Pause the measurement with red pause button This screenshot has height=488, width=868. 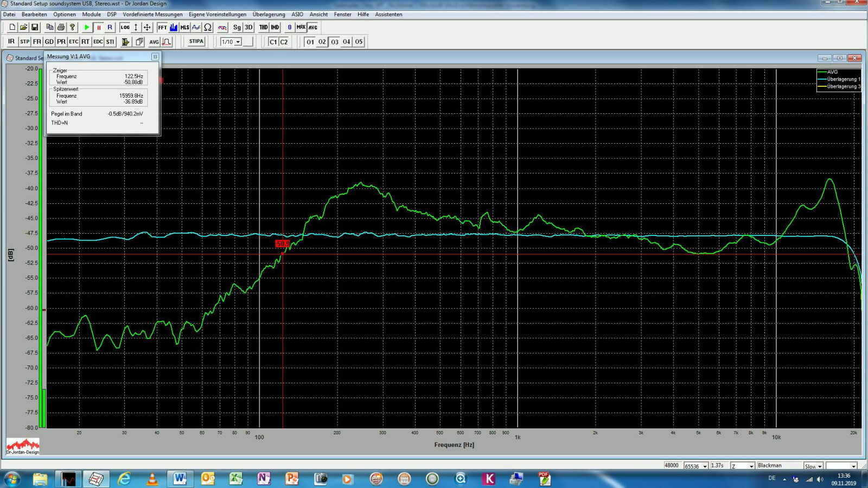99,27
